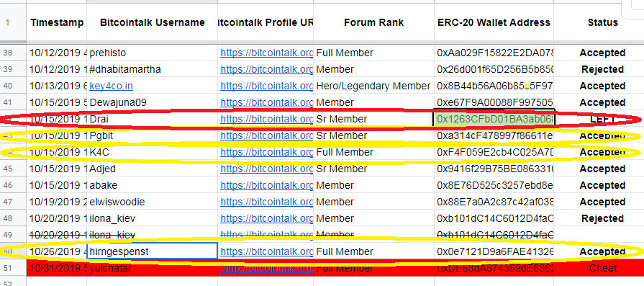The height and width of the screenshot is (286, 644).
Task: Select the Forum Rank header cell
Action: pos(373,22)
